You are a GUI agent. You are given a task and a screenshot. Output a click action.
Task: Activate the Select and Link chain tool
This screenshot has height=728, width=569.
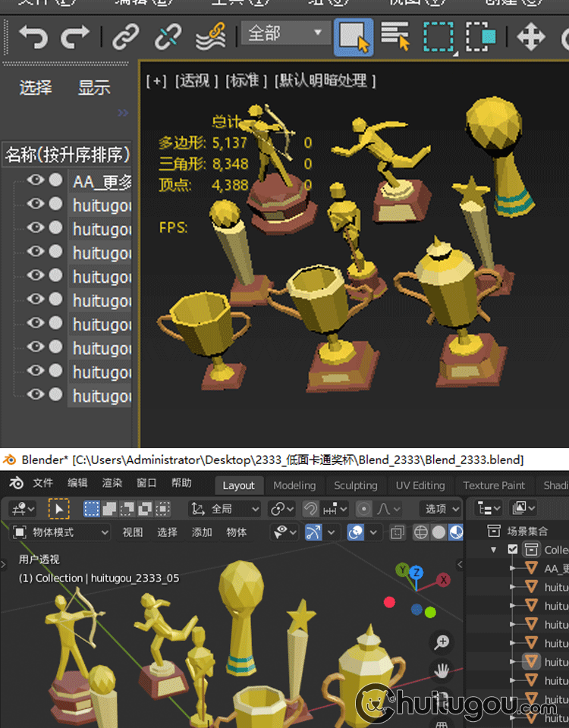(125, 36)
